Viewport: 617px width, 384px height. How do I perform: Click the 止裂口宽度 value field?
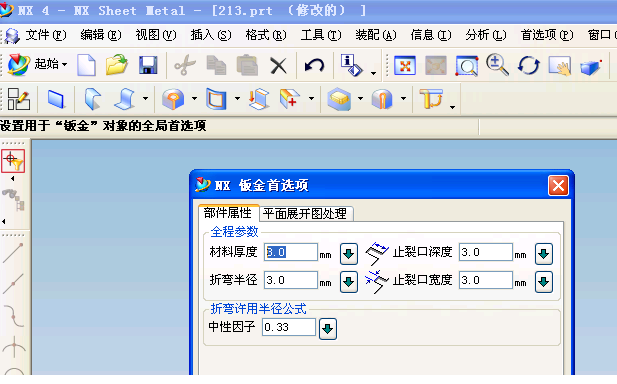pyautogui.click(x=486, y=280)
